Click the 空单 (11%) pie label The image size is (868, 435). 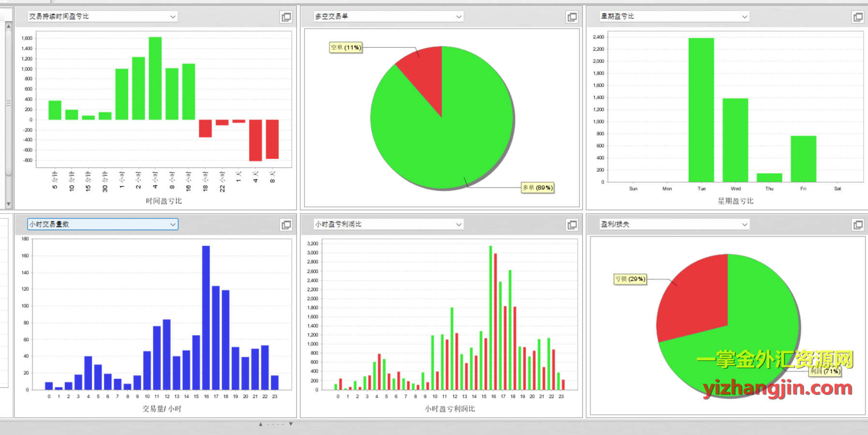[x=346, y=47]
